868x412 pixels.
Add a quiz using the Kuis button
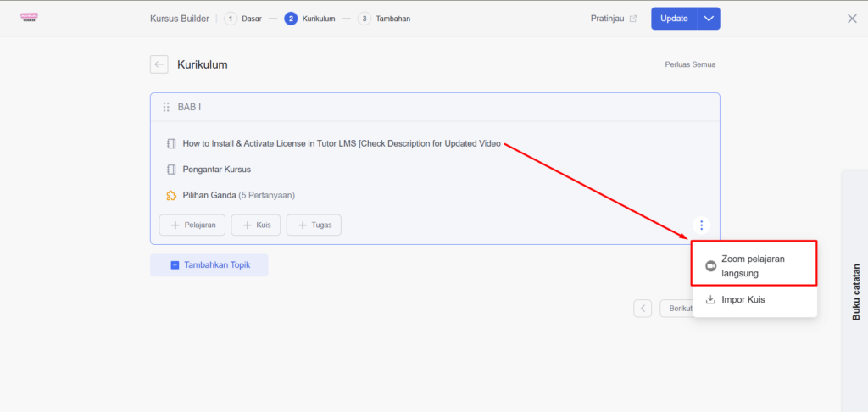255,225
